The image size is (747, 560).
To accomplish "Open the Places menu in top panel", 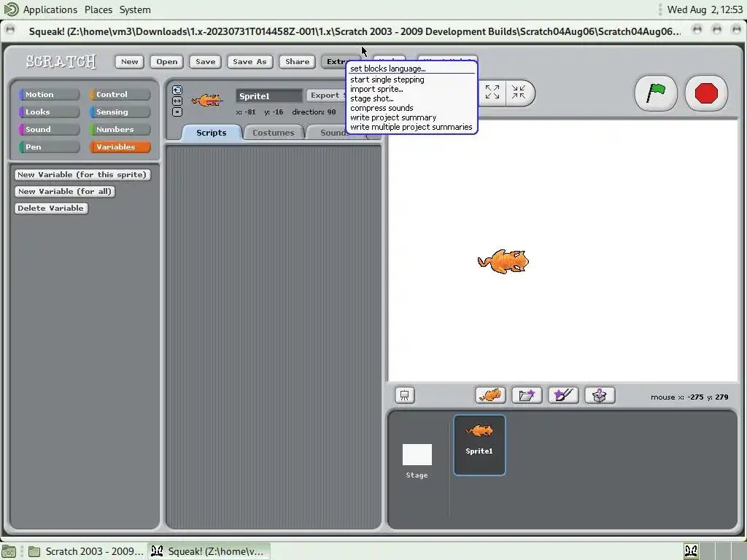I will (98, 9).
